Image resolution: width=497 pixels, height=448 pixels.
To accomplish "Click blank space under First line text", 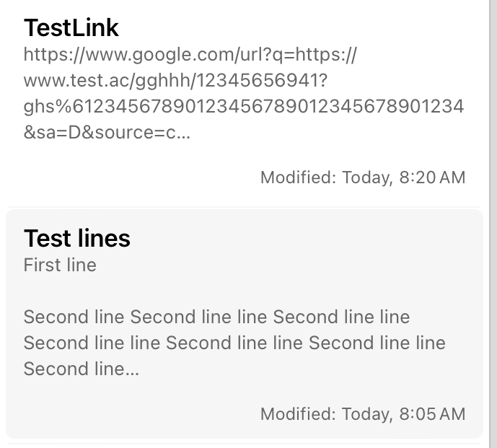I will [x=244, y=290].
